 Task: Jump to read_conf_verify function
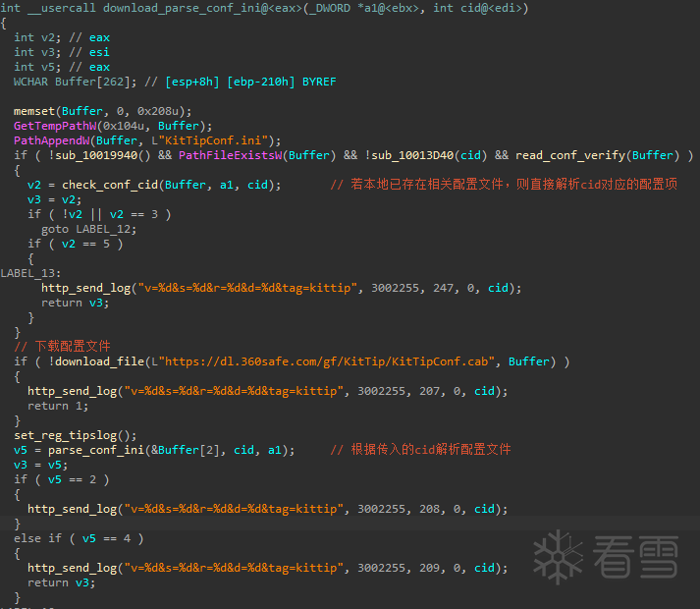pos(570,155)
